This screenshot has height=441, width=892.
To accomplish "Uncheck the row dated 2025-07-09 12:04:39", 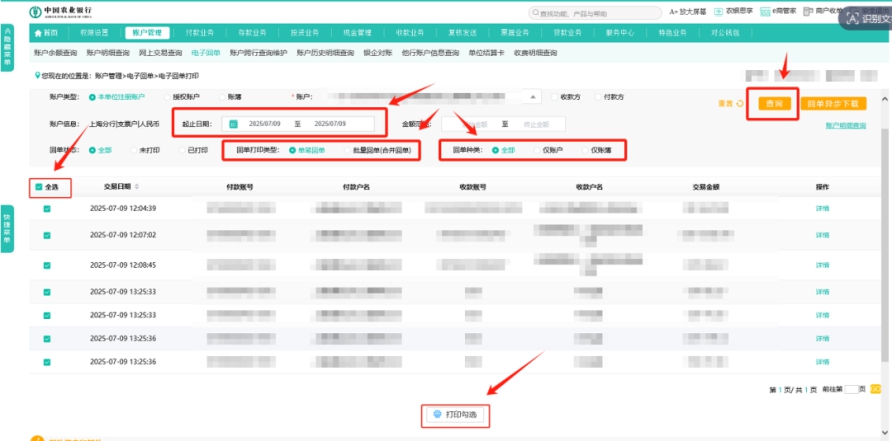I will pos(47,209).
